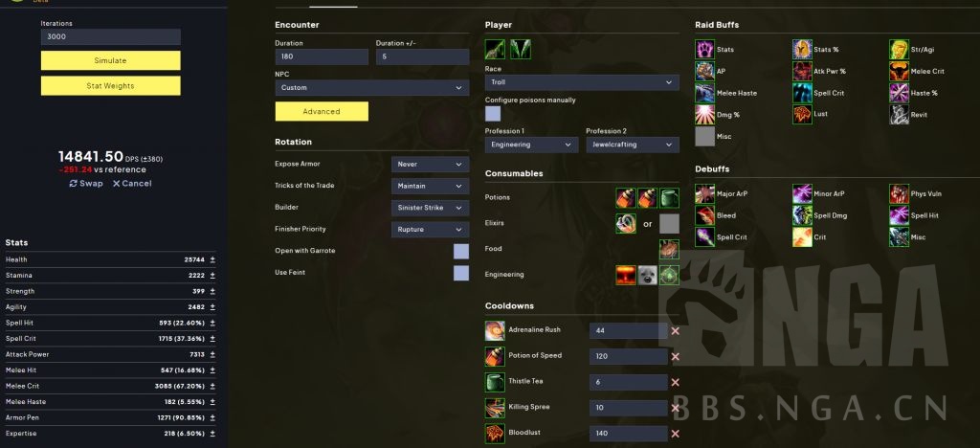Toggle the Melee Crit raid buff icon
980x448 pixels.
[x=899, y=71]
